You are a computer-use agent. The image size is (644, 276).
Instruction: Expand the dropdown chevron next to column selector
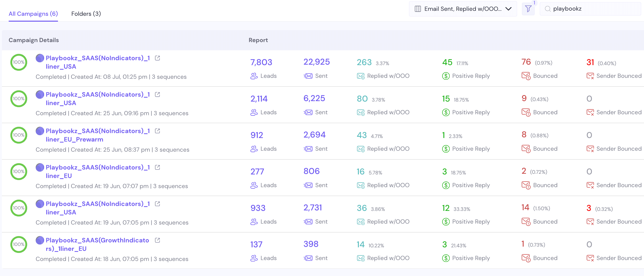click(x=509, y=9)
